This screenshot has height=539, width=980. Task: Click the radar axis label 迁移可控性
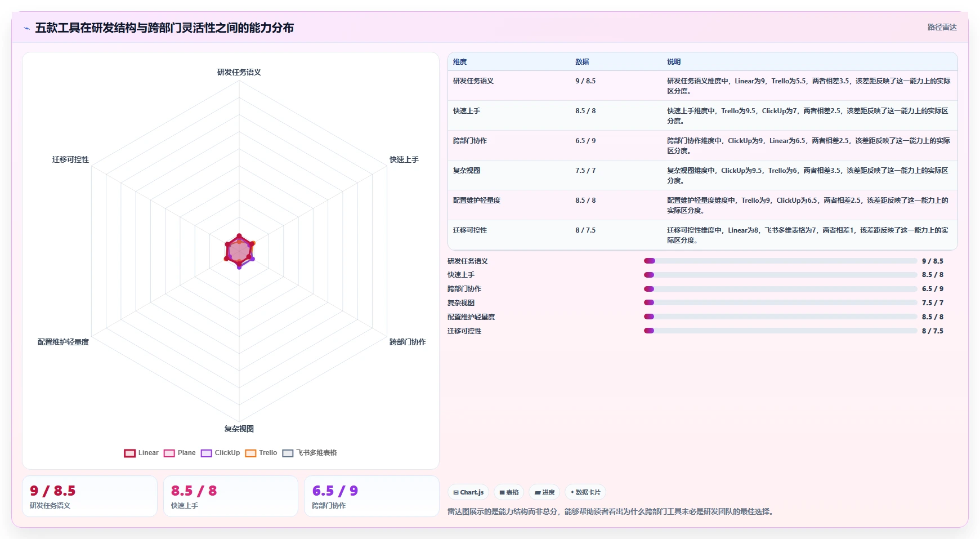click(x=70, y=159)
